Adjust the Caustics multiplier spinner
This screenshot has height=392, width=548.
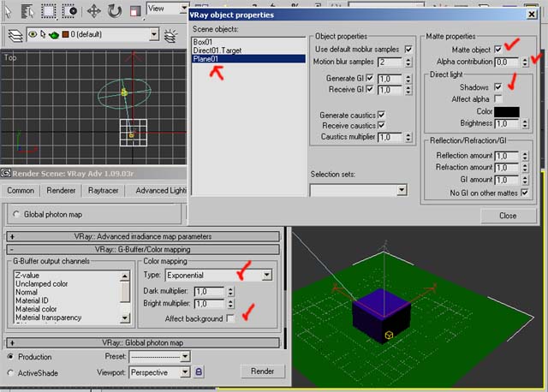point(408,137)
